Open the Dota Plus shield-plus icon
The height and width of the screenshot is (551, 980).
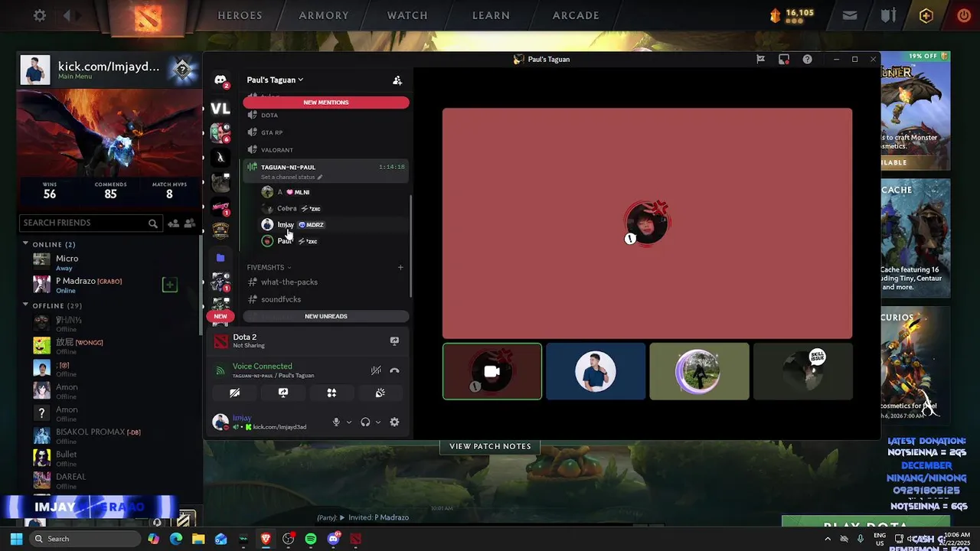click(926, 15)
